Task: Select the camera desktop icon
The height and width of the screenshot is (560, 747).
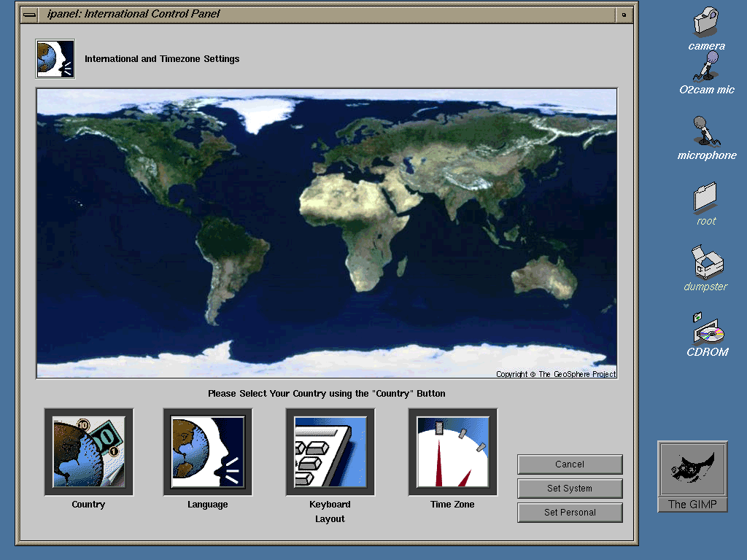Action: 705,22
